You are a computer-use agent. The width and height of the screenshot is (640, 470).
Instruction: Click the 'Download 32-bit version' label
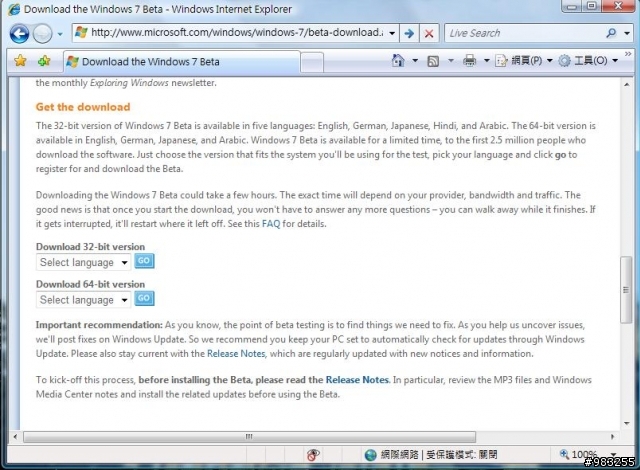[x=90, y=246]
